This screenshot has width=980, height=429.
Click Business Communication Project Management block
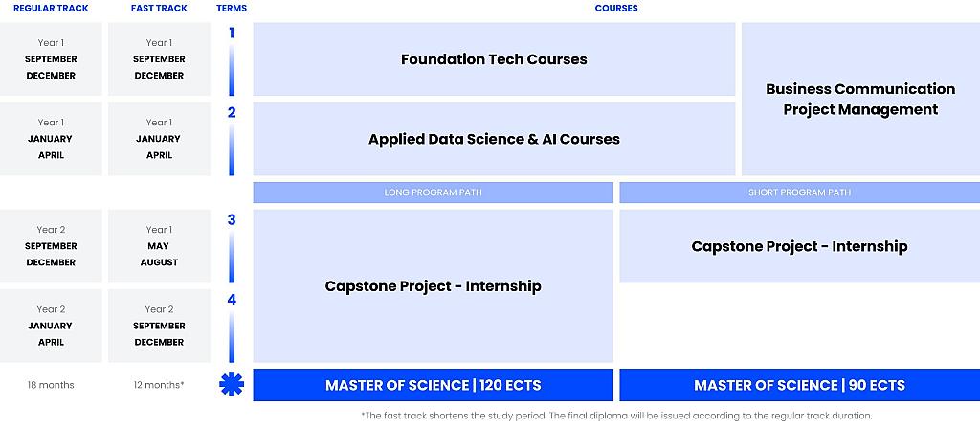(859, 99)
